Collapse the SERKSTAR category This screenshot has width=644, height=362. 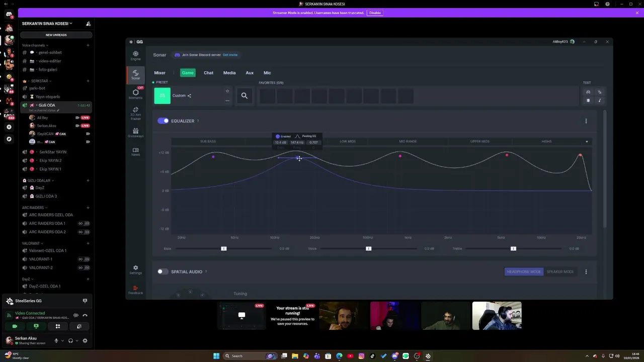40,81
